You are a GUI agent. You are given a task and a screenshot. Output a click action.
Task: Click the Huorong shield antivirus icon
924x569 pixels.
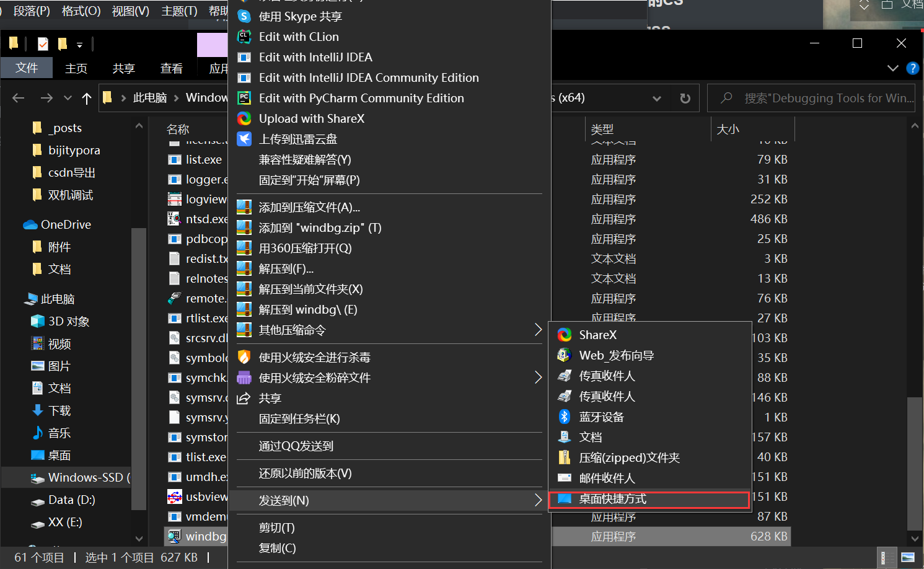pyautogui.click(x=244, y=357)
